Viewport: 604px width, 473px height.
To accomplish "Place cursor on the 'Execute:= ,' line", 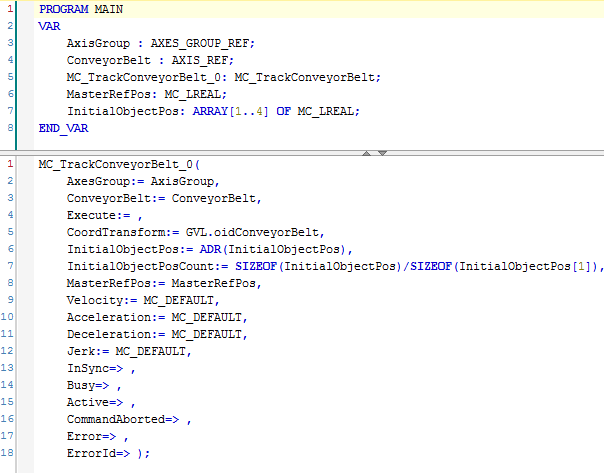I will coord(104,215).
